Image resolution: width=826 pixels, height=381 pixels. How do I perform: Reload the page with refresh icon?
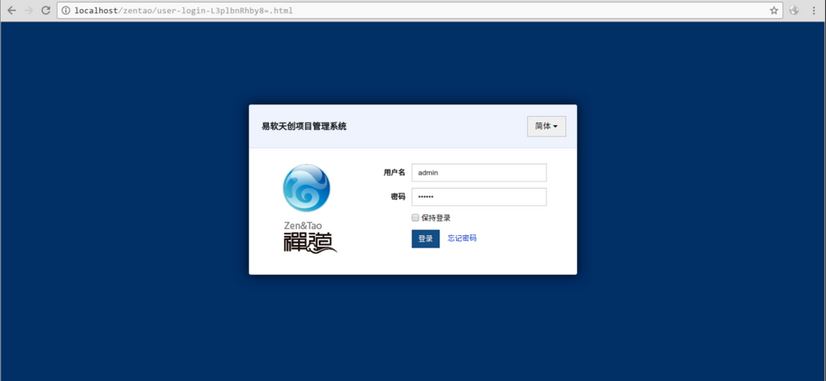click(46, 11)
